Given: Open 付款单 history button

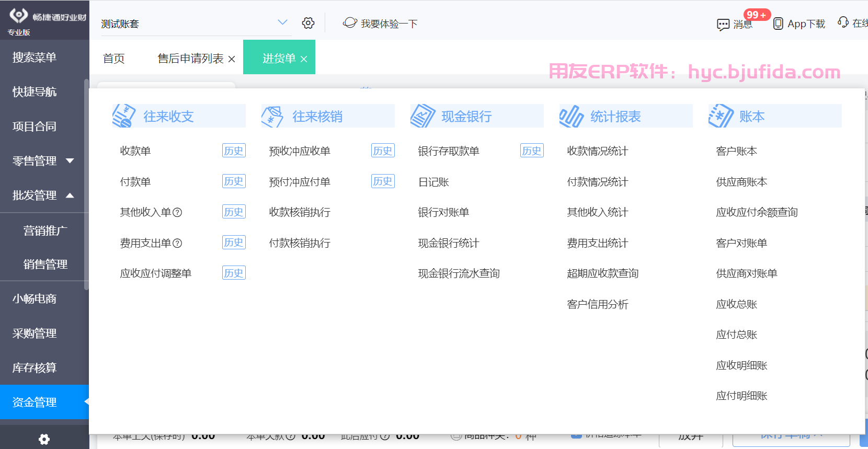Looking at the screenshot, I should coord(234,181).
